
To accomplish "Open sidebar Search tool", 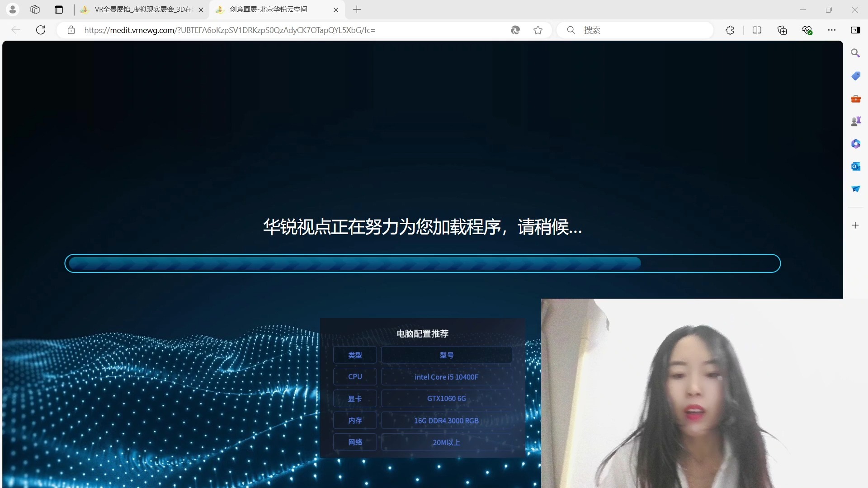I will [855, 53].
